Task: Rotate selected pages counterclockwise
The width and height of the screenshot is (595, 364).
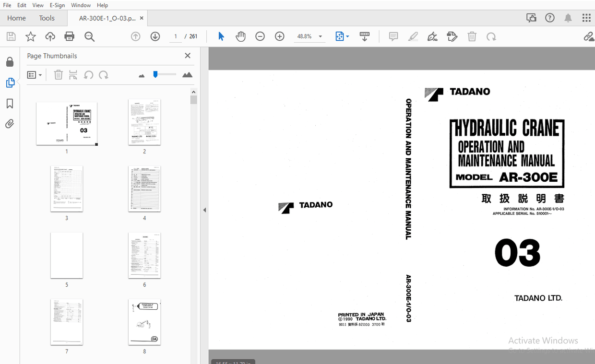Action: coord(89,75)
